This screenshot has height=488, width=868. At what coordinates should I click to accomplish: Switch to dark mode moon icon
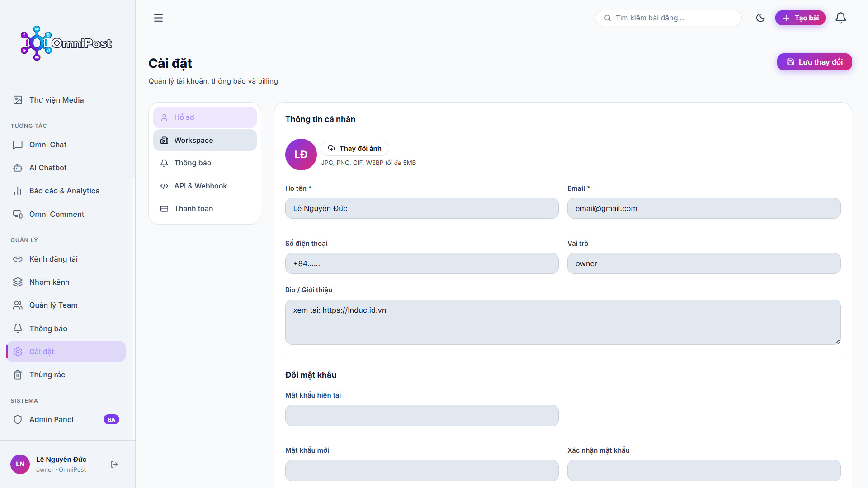click(760, 18)
